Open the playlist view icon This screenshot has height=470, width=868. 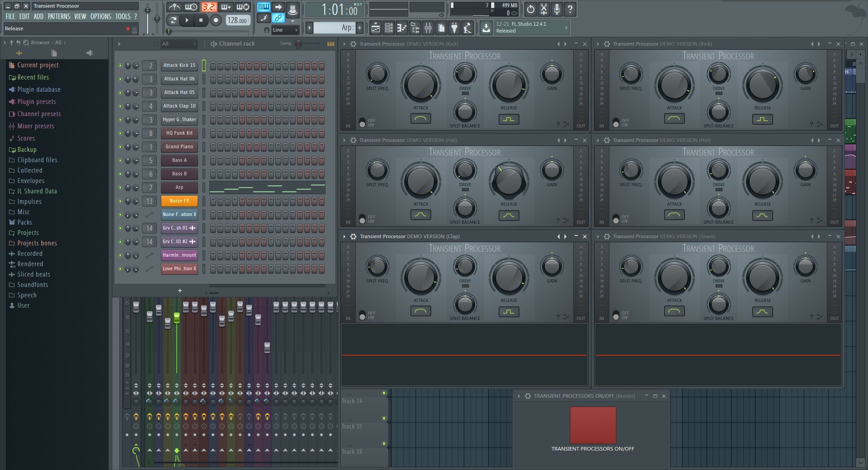(x=375, y=28)
